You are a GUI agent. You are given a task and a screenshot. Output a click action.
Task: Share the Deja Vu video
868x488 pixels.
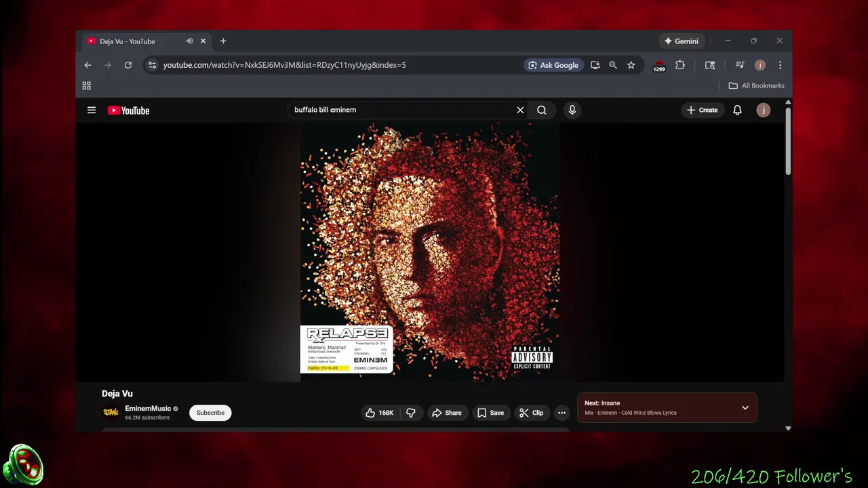[447, 413]
